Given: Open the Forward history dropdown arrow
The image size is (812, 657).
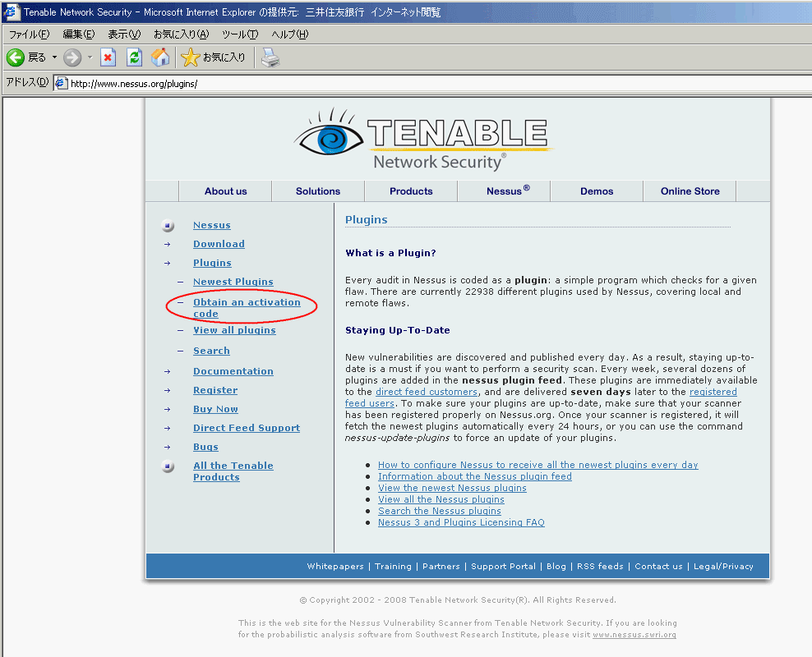Looking at the screenshot, I should coord(90,57).
